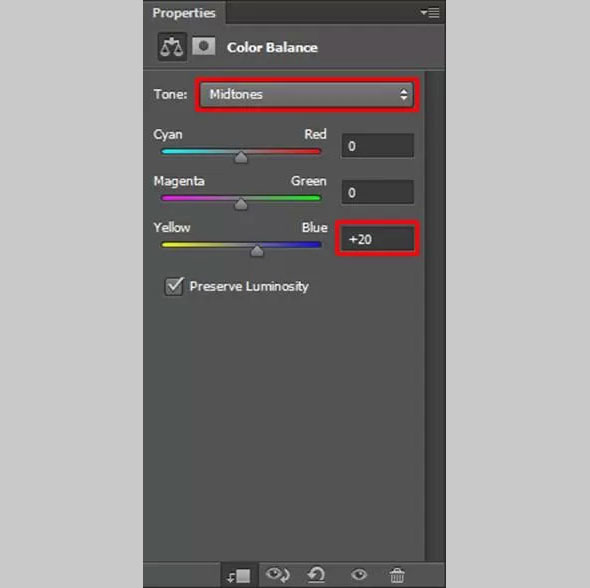This screenshot has height=588, width=590.
Task: Select the Properties panel tab
Action: point(184,13)
